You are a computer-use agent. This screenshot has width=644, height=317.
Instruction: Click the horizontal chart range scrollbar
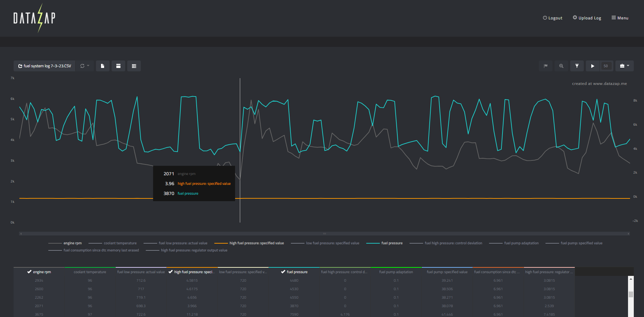pyautogui.click(x=324, y=234)
